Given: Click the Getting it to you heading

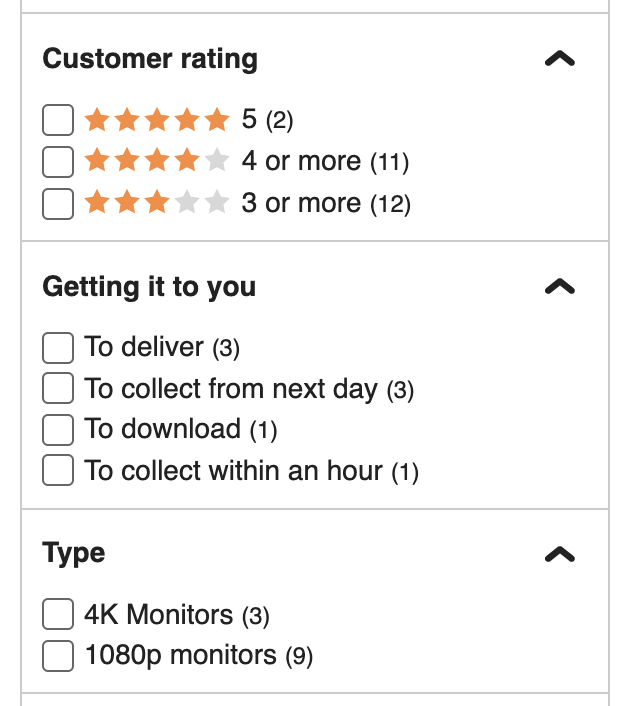Looking at the screenshot, I should point(149,287).
